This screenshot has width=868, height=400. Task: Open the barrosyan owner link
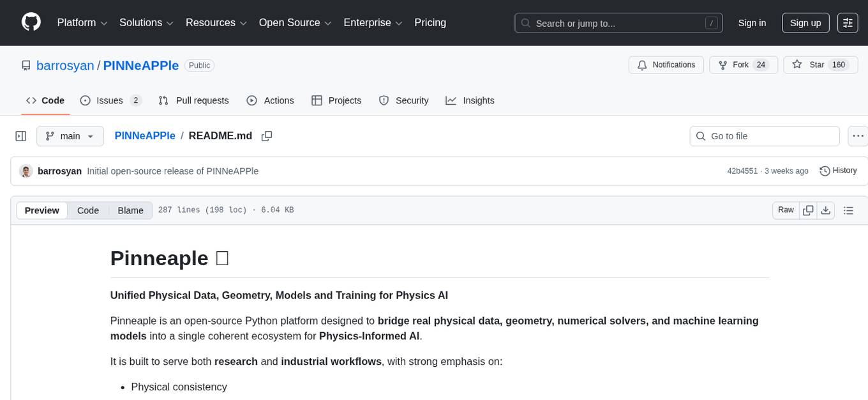tap(65, 65)
